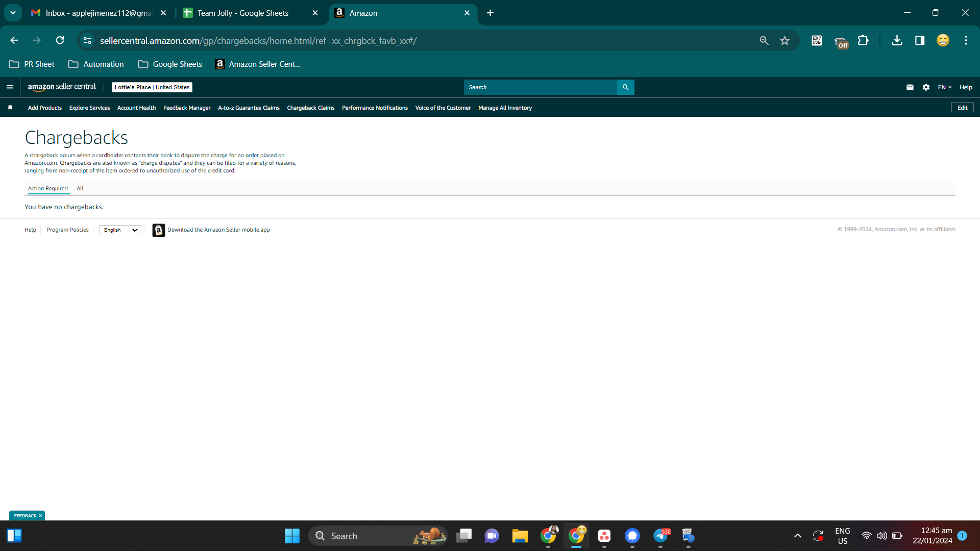This screenshot has height=551, width=980.
Task: Open the Windows Start menu
Action: tap(292, 536)
